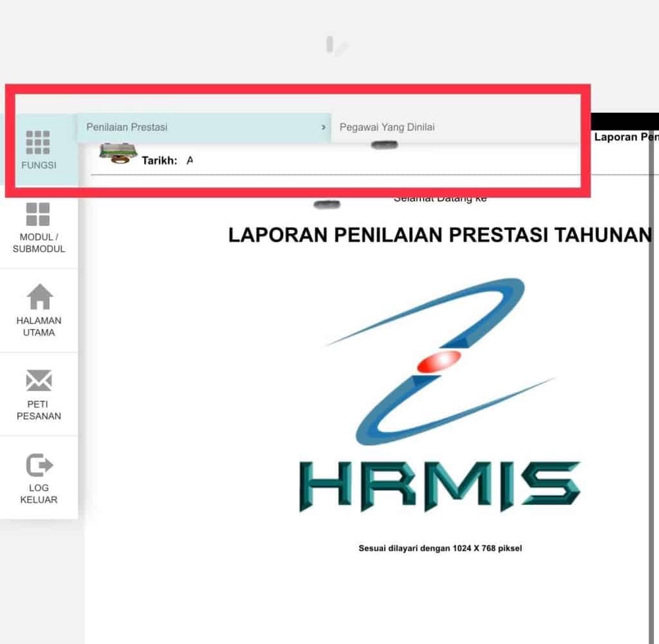Open the Peti Pesanan envelope icon

pos(39,380)
